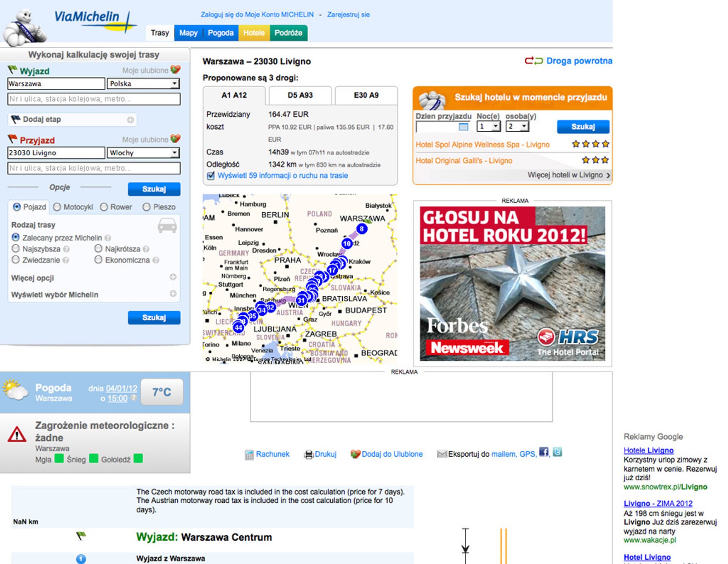Click the Przyjazd city field with 23030 Livigno
The width and height of the screenshot is (728, 564).
click(56, 153)
